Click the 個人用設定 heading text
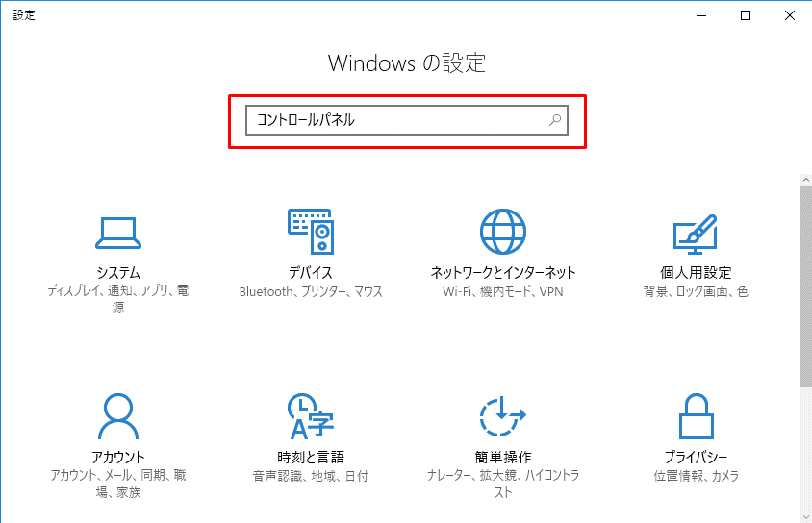 point(696,272)
